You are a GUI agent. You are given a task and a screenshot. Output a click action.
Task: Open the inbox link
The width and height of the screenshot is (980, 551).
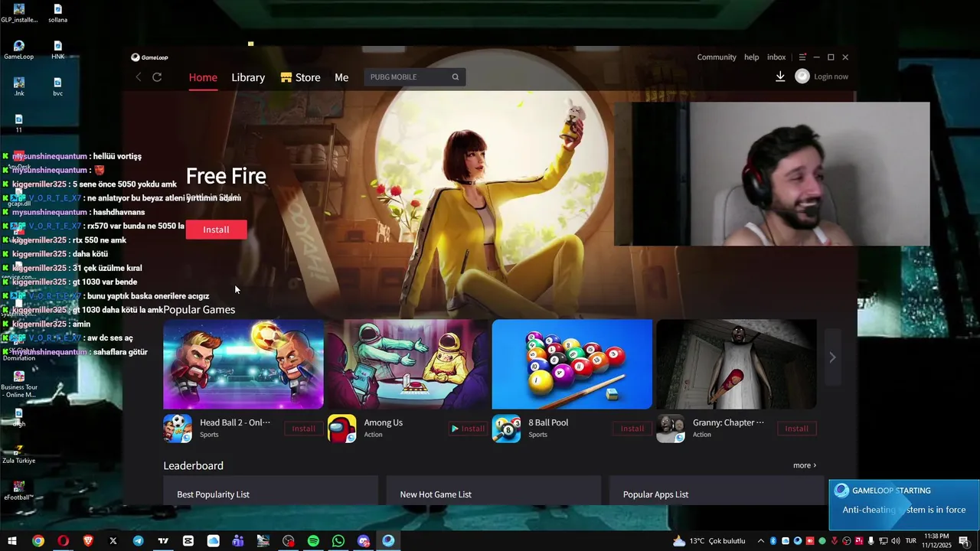[x=776, y=57]
